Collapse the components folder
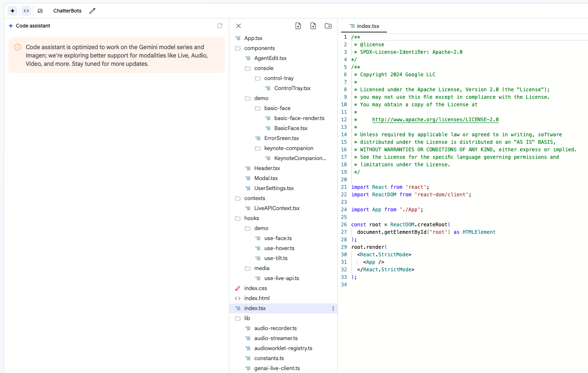Screen dimensions: 588x373 [259, 48]
